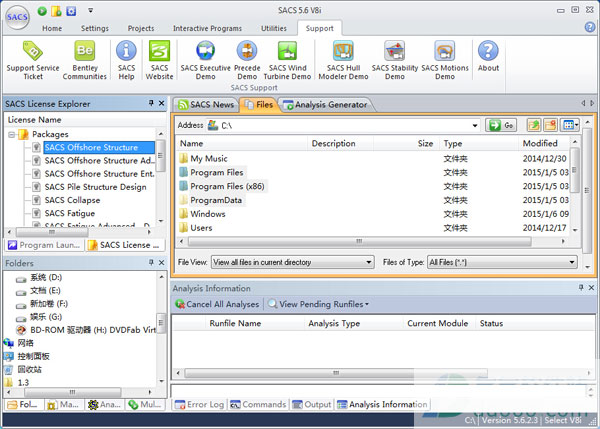Open the SACS News tab
This screenshot has width=600, height=429.
click(x=206, y=104)
